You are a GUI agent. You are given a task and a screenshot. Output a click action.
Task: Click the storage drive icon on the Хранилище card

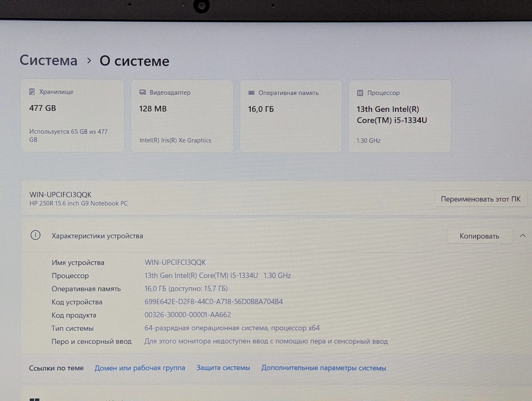[x=32, y=92]
